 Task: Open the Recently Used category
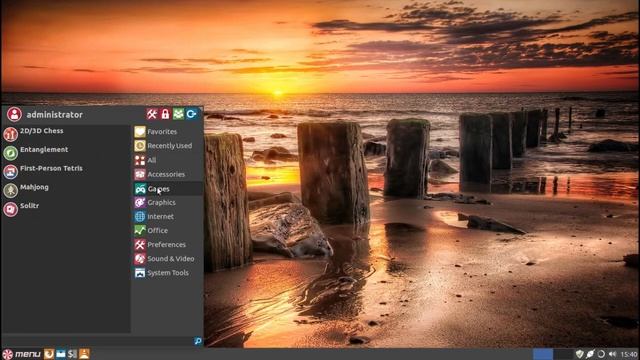tap(168, 146)
